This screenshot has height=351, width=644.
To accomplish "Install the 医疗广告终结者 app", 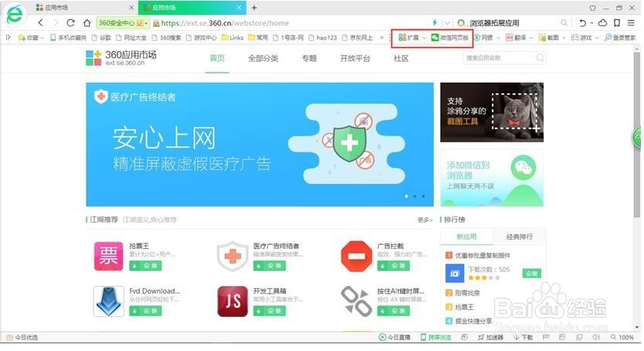I will [x=269, y=266].
